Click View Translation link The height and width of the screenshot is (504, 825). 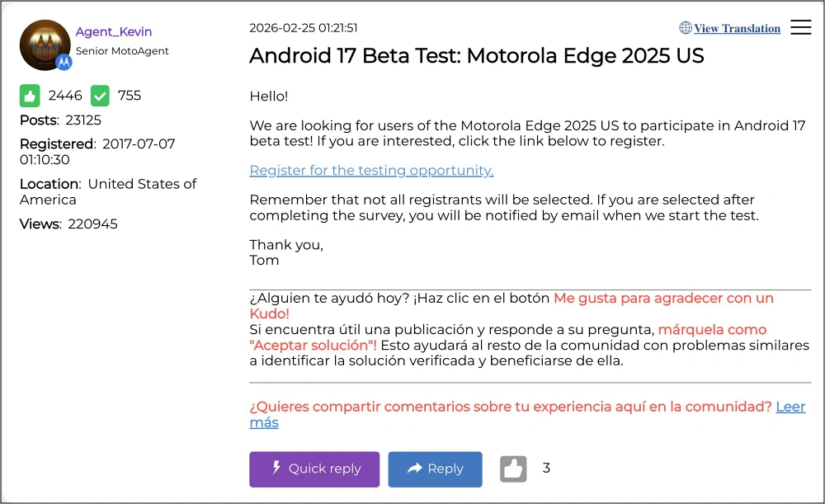tap(737, 29)
